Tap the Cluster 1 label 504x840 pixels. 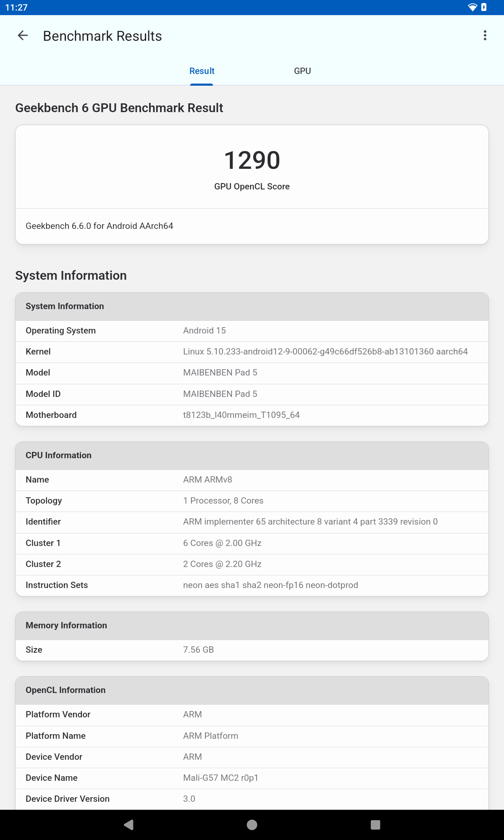point(43,543)
